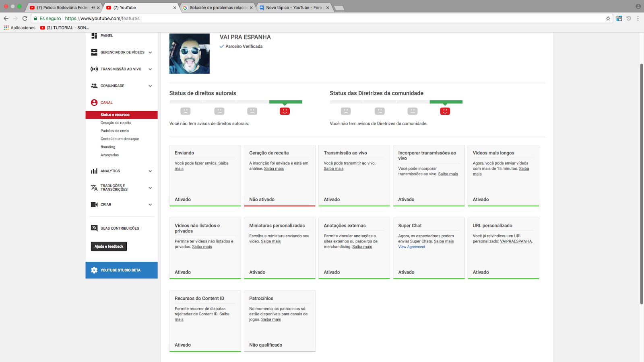Click Saiba mais in the Patrocínios card

coord(271,319)
